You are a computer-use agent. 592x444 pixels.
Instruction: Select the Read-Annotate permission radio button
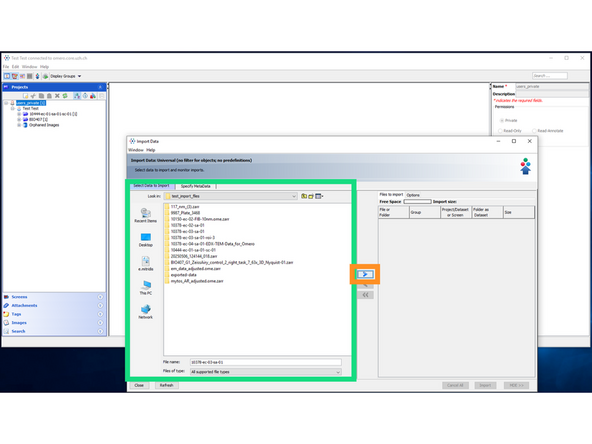click(534, 131)
